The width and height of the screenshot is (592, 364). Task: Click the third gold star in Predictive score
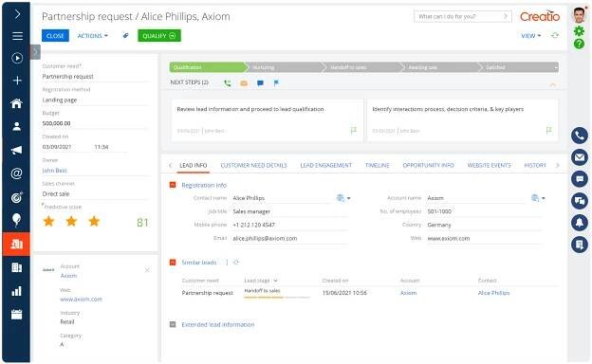[x=94, y=222]
